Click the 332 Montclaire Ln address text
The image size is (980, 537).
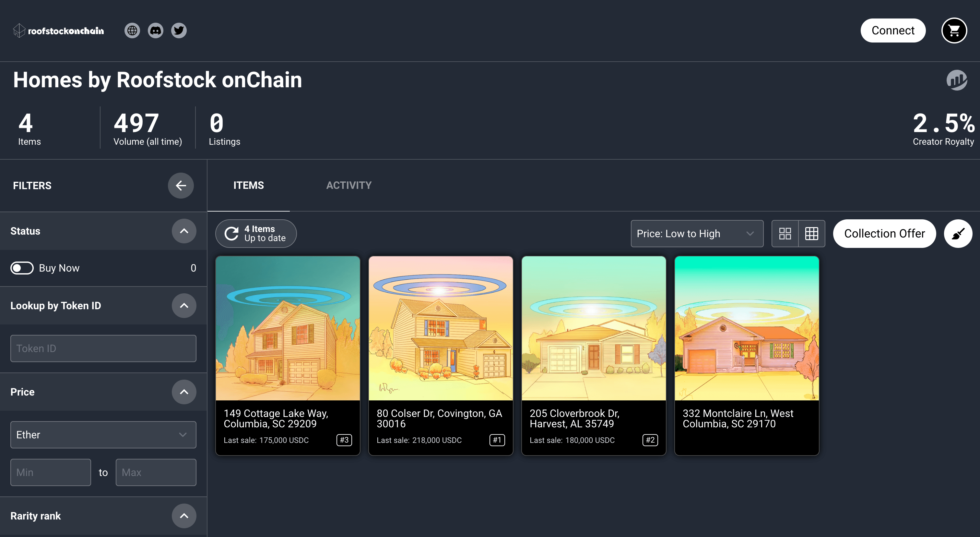point(738,419)
